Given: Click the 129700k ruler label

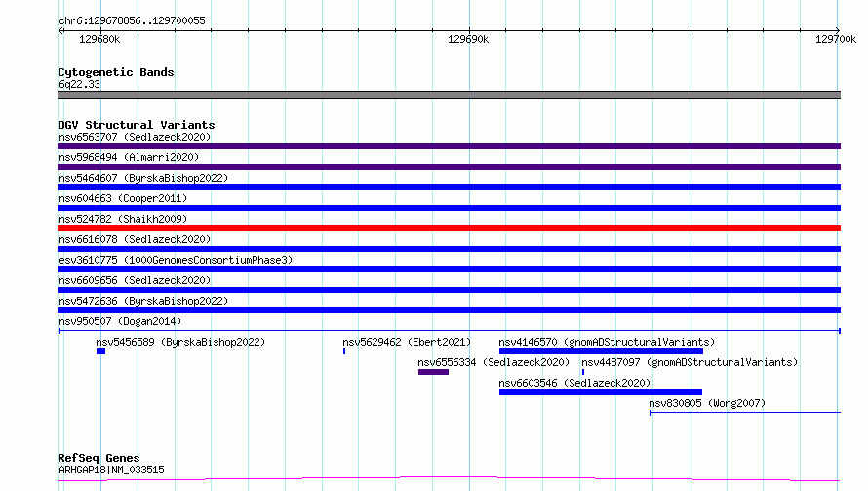Looking at the screenshot, I should [x=836, y=39].
